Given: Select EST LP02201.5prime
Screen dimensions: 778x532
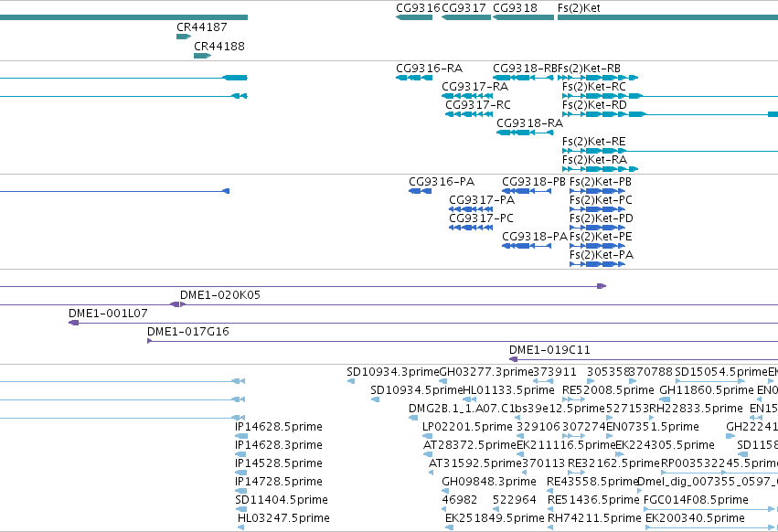Looking at the screenshot, I should tap(426, 436).
